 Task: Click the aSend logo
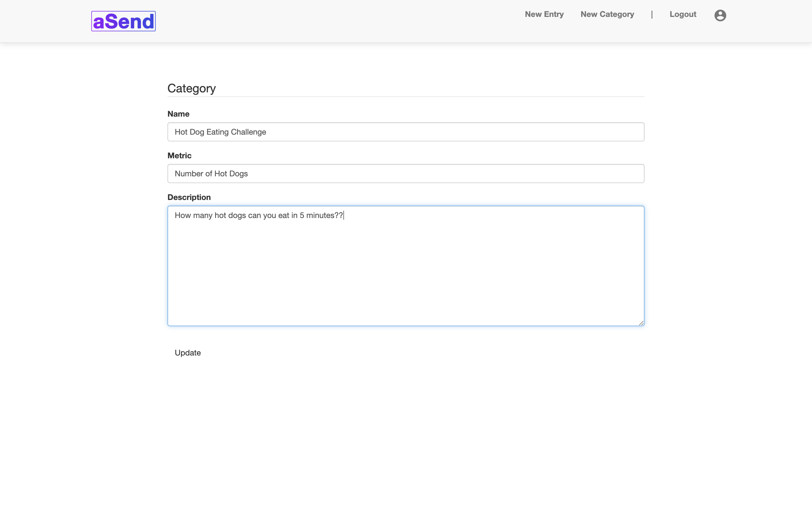(123, 21)
